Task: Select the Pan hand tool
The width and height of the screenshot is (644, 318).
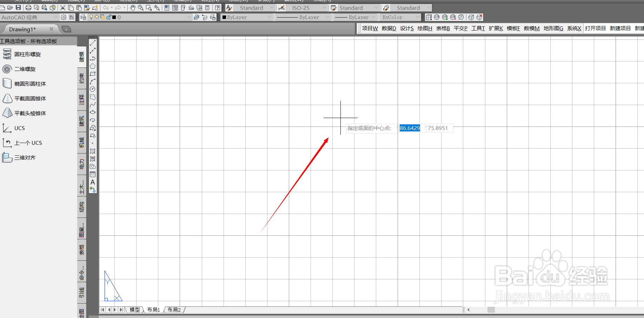Action: (133, 7)
